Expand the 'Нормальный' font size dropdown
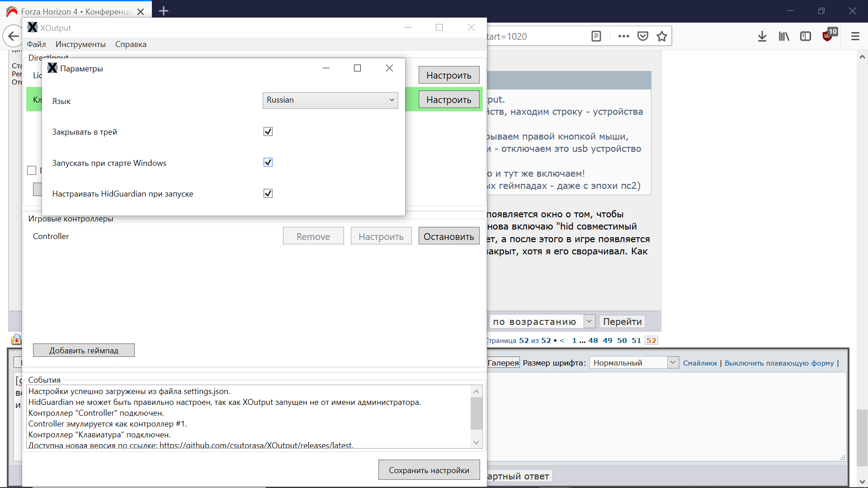 point(634,363)
